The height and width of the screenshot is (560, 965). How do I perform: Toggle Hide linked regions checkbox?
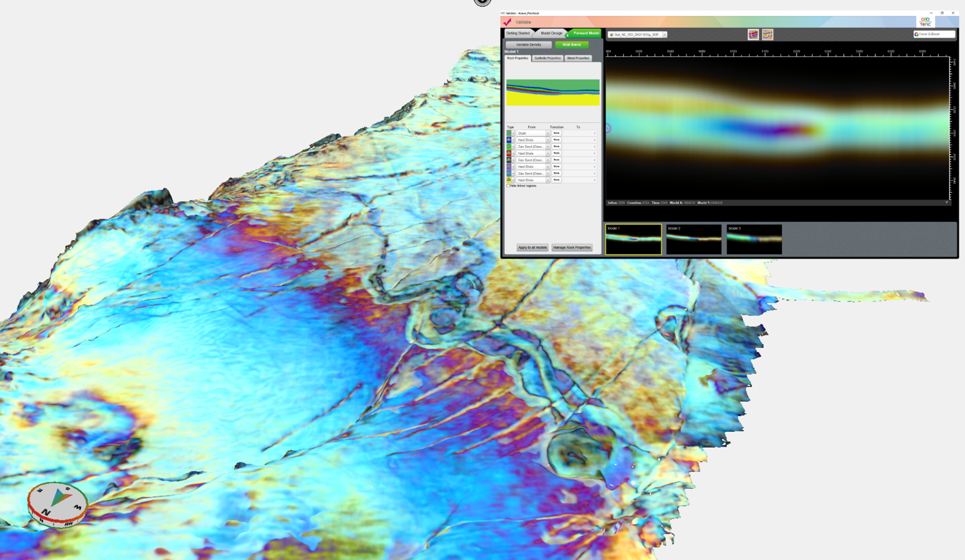coord(508,186)
